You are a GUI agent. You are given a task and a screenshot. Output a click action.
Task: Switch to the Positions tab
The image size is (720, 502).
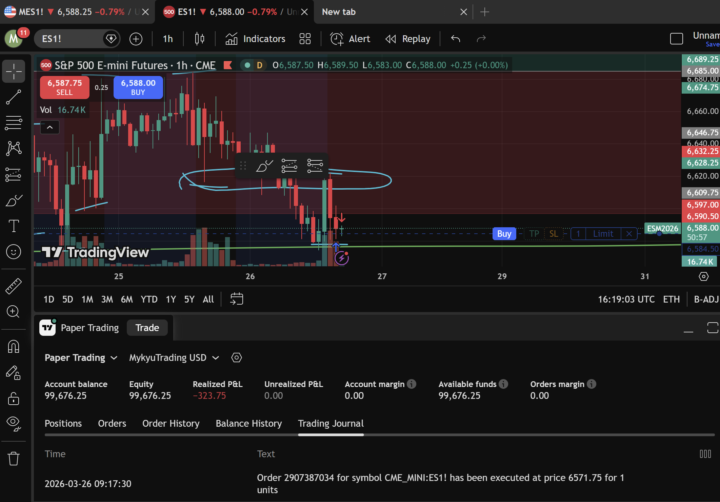point(63,423)
